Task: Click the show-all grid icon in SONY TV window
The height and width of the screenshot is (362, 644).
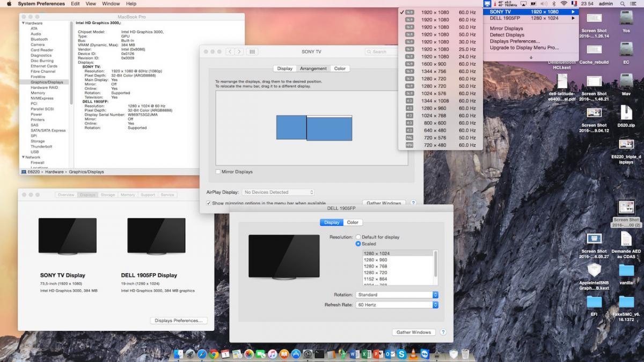Action: pyautogui.click(x=252, y=51)
